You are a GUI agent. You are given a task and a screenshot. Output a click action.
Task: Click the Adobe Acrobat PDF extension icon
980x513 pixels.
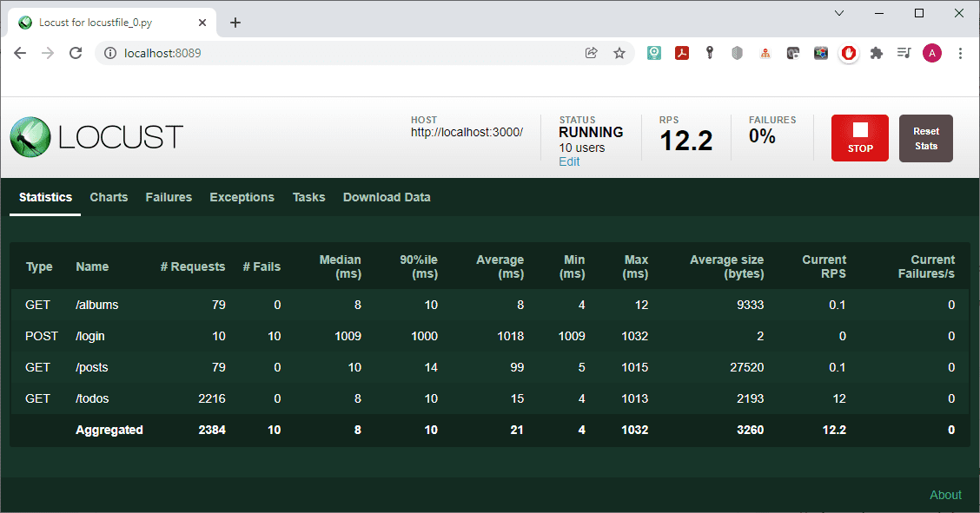tap(682, 53)
